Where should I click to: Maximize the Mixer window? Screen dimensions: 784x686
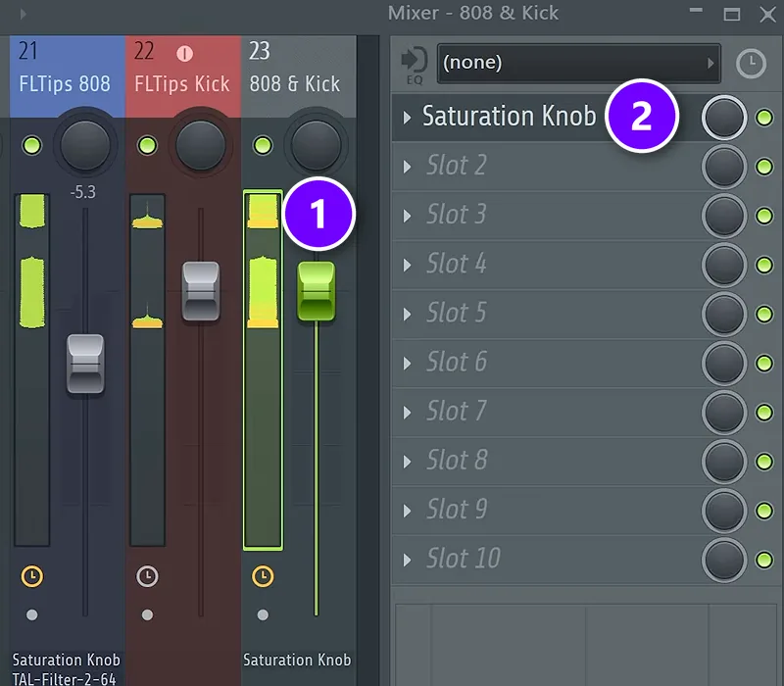coord(731,14)
